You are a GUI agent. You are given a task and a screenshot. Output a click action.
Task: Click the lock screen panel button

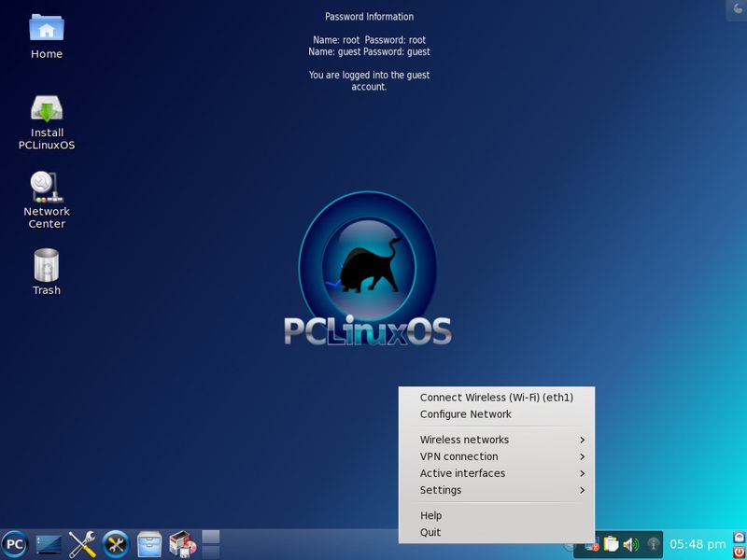(739, 538)
